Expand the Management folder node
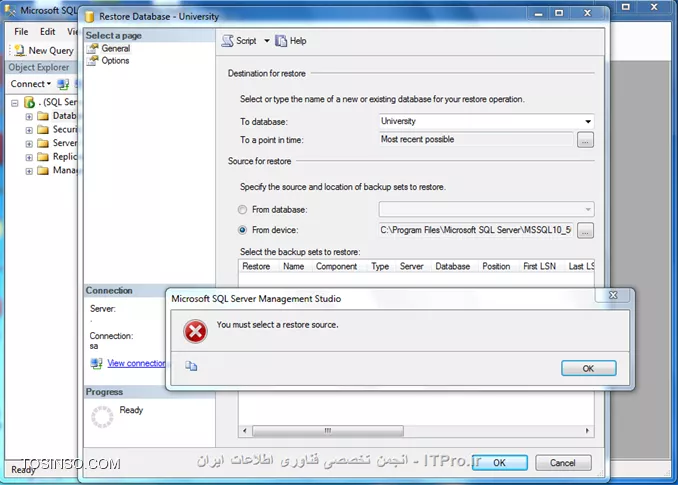Image resolution: width=678 pixels, height=485 pixels. pyautogui.click(x=29, y=171)
